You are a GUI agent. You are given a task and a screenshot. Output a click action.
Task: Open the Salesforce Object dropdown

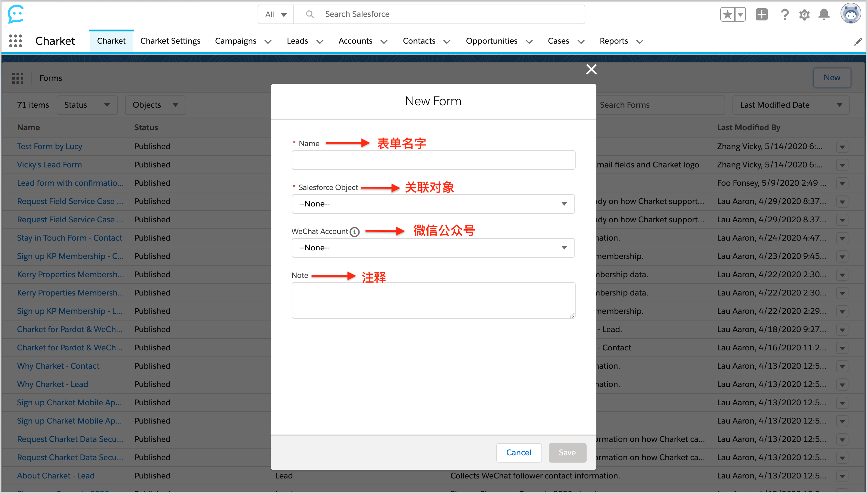tap(433, 204)
